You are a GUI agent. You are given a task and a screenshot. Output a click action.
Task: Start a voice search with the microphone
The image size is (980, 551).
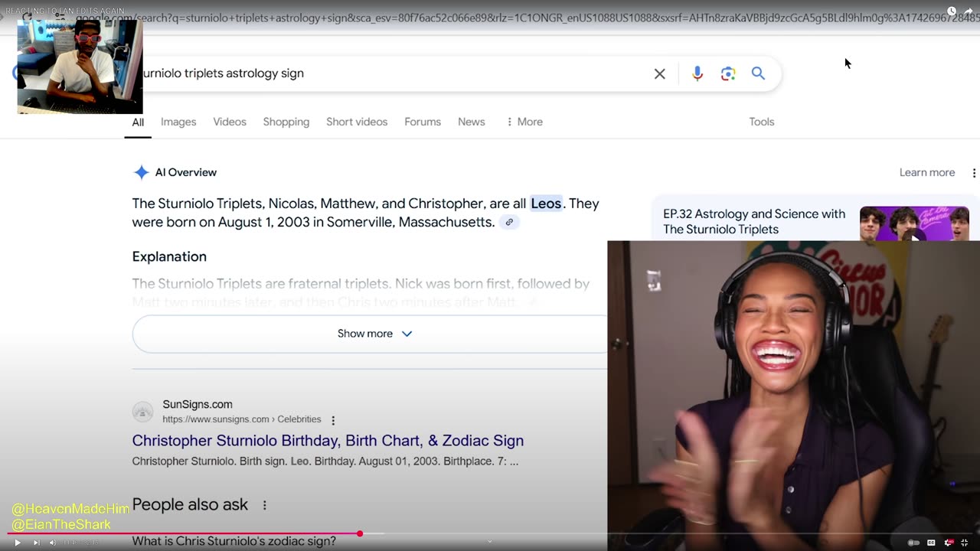pyautogui.click(x=697, y=73)
